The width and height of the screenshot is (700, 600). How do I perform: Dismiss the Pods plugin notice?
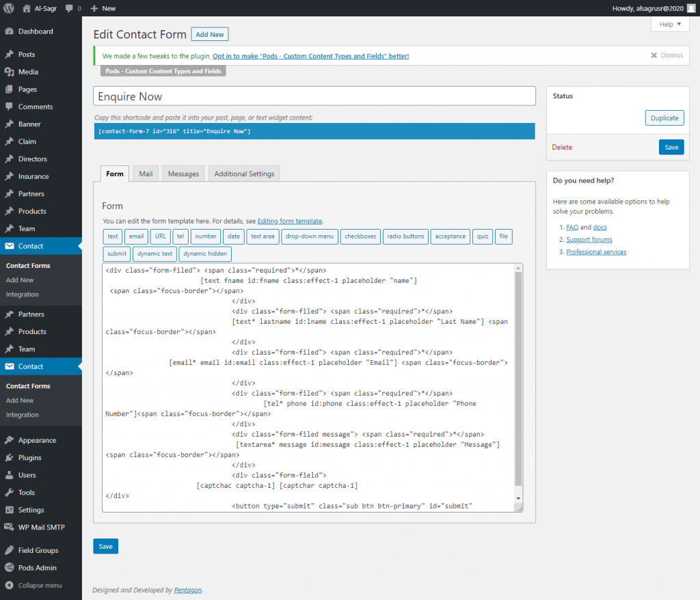667,55
